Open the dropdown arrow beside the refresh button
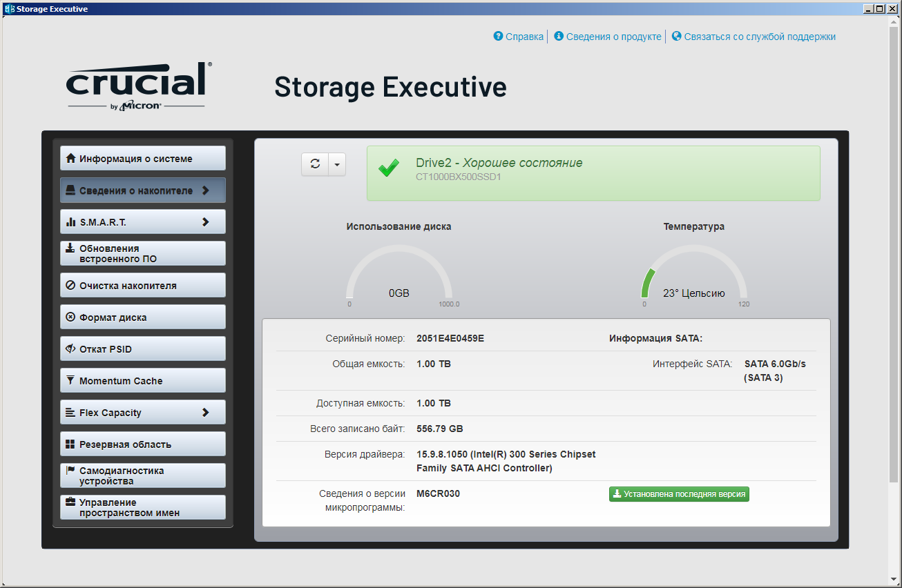The image size is (902, 588). [x=336, y=165]
